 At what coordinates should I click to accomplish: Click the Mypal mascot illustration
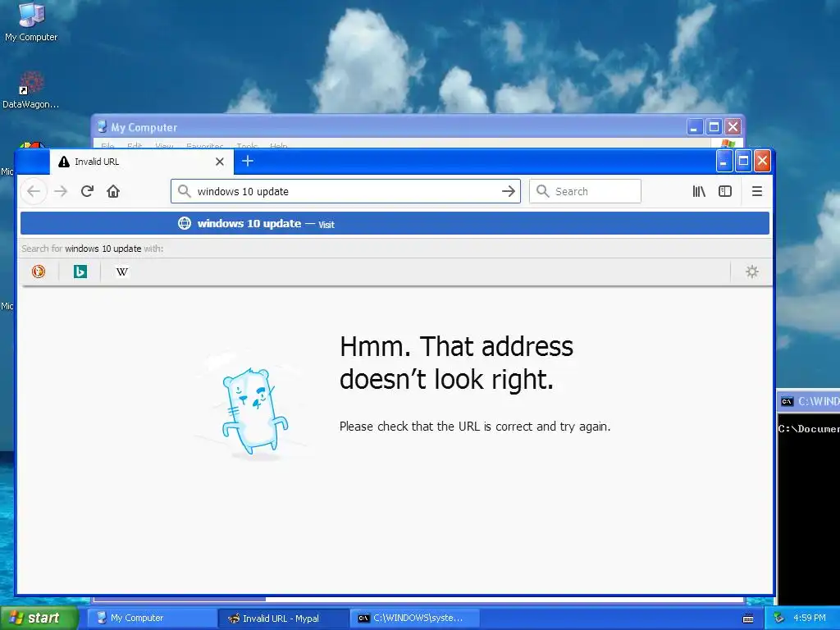(254, 412)
